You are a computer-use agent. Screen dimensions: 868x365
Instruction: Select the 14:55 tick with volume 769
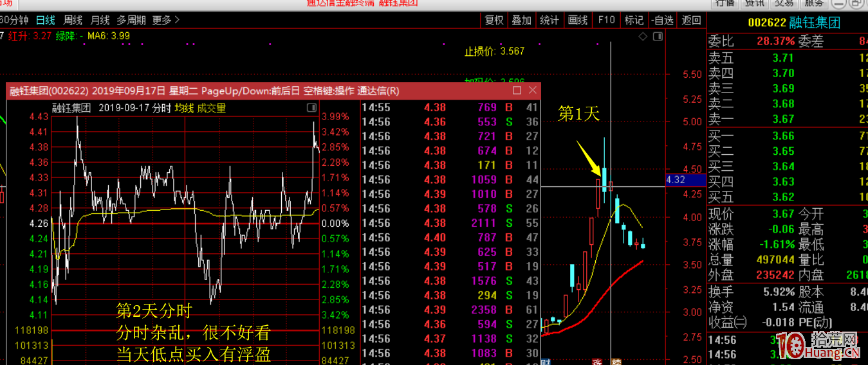click(x=450, y=107)
